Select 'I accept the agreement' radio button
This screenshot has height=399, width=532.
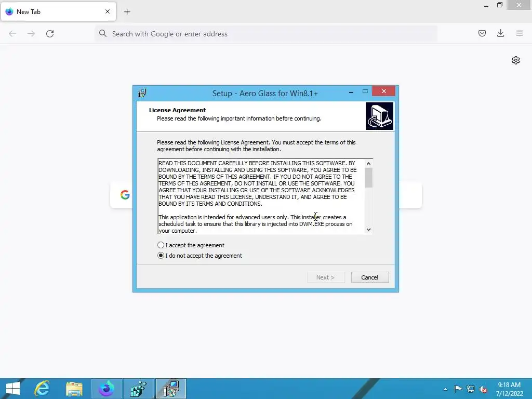[161, 245]
